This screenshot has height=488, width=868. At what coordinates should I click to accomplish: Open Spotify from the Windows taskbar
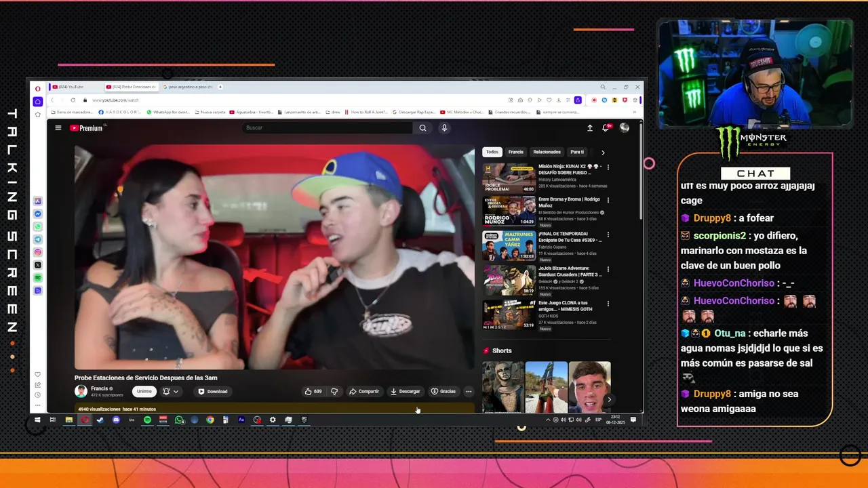(x=147, y=420)
